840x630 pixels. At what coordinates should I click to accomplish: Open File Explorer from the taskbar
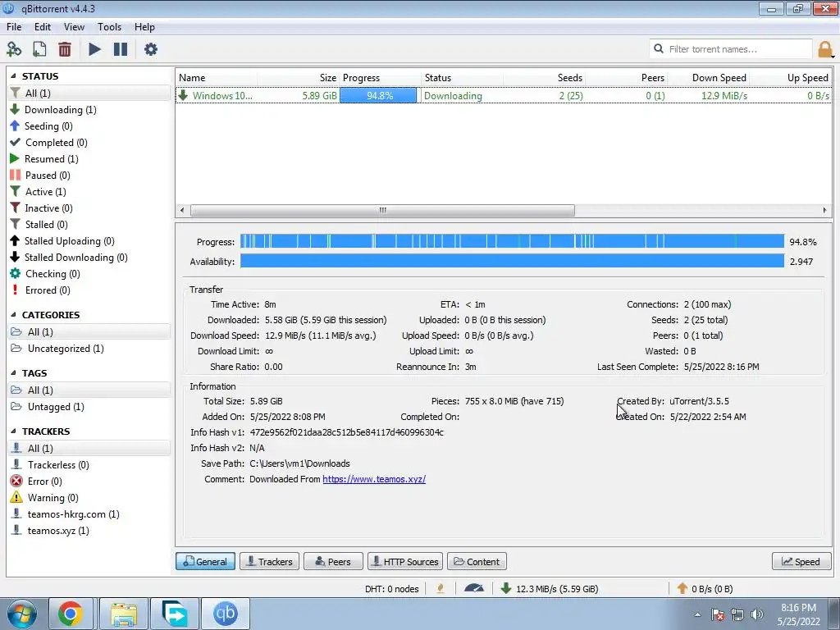click(x=124, y=614)
